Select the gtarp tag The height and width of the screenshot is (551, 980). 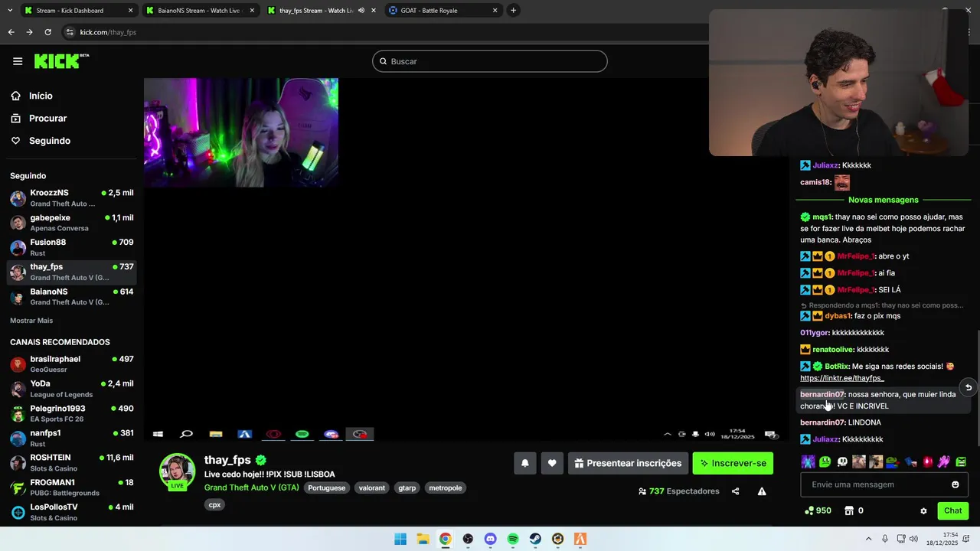[407, 487]
